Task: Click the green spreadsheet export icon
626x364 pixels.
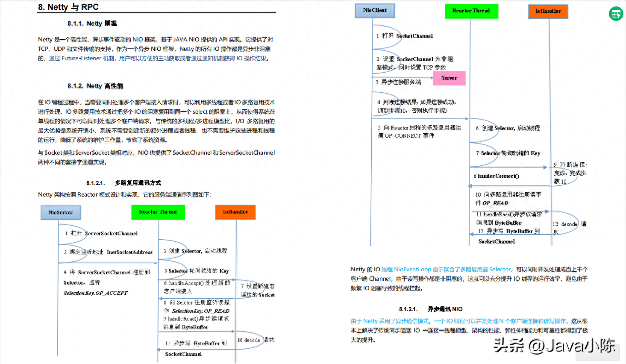Action: [x=616, y=13]
